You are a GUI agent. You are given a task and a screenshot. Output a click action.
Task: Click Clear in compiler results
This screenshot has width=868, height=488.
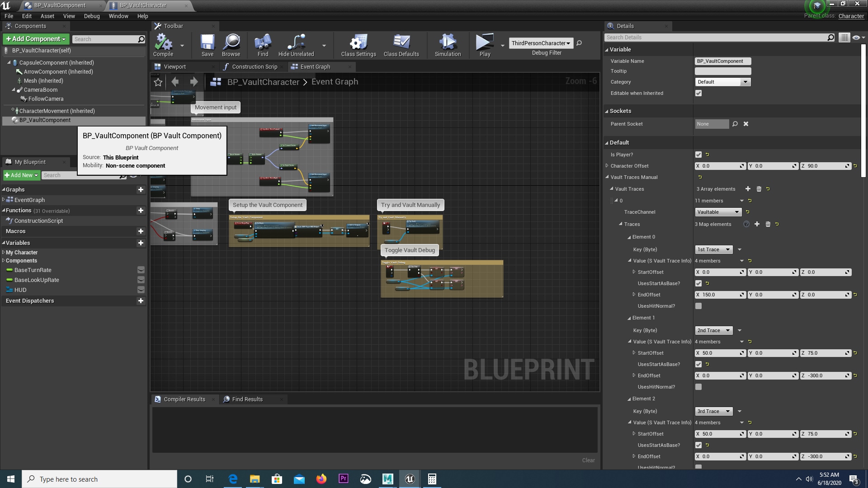pos(588,460)
